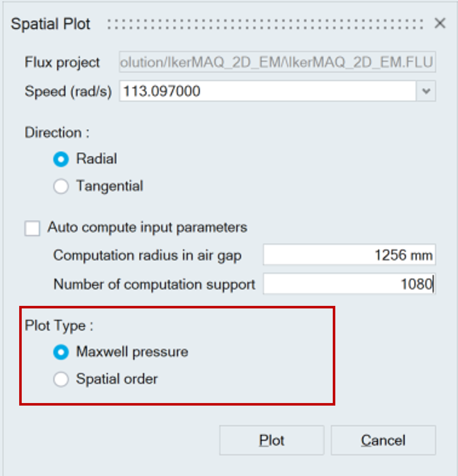Click the Computation radius in air gap label
The height and width of the screenshot is (476, 458).
147,255
